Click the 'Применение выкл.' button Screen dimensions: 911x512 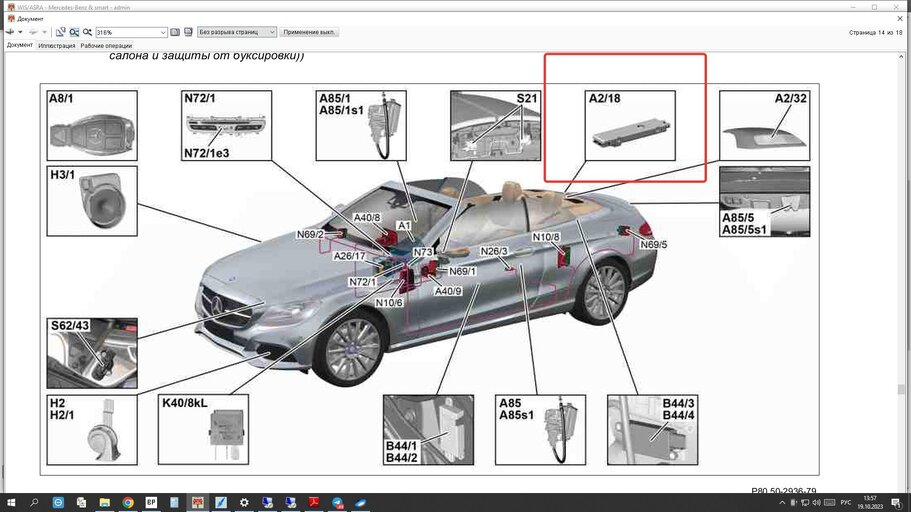309,32
